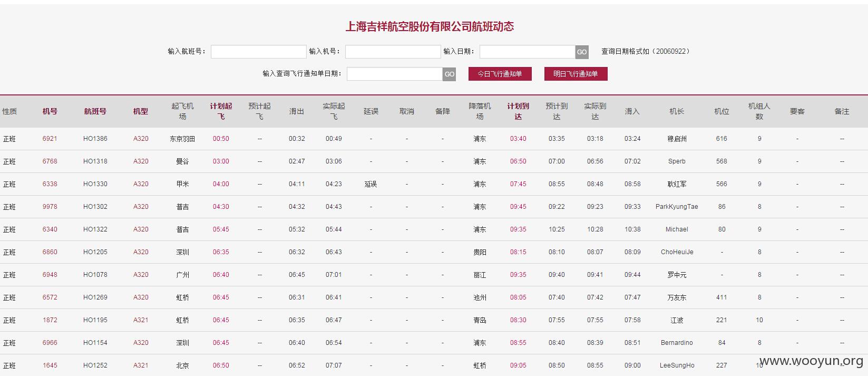This screenshot has width=868, height=376.
Task: Click aircraft number 6338
Action: pyautogui.click(x=50, y=184)
